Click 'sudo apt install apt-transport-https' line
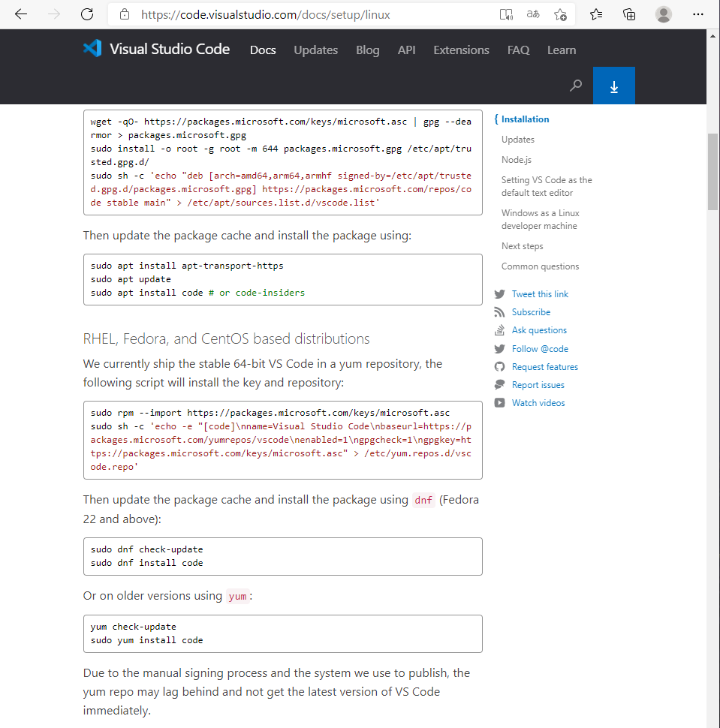 [187, 266]
